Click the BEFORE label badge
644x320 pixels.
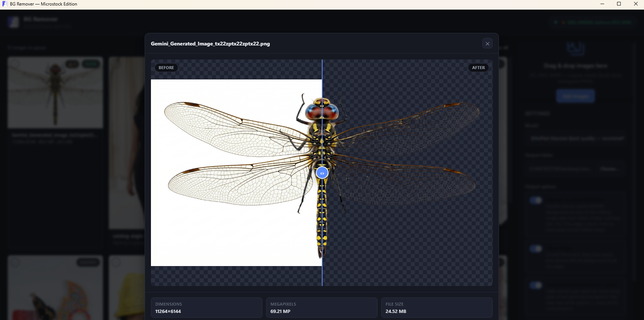[x=166, y=68]
